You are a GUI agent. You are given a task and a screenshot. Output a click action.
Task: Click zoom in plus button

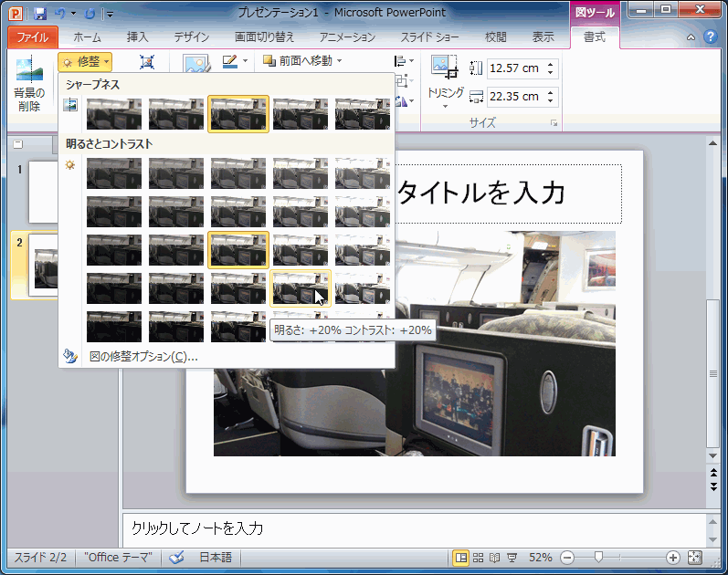[x=673, y=558]
